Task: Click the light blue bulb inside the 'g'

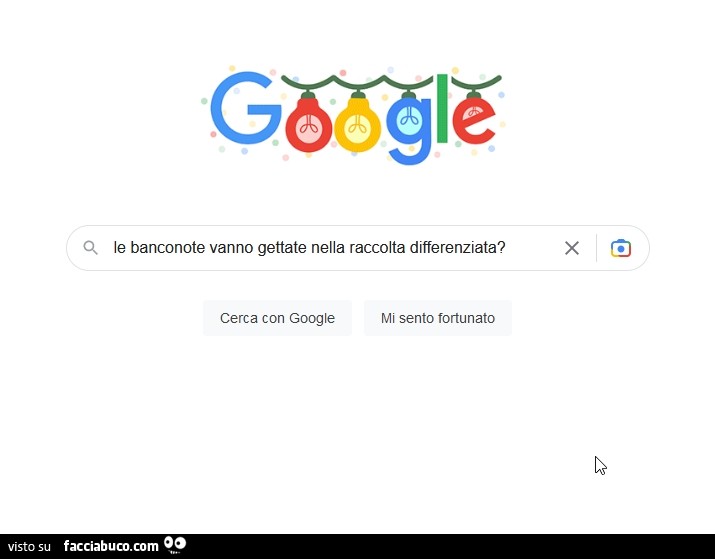Action: click(408, 119)
